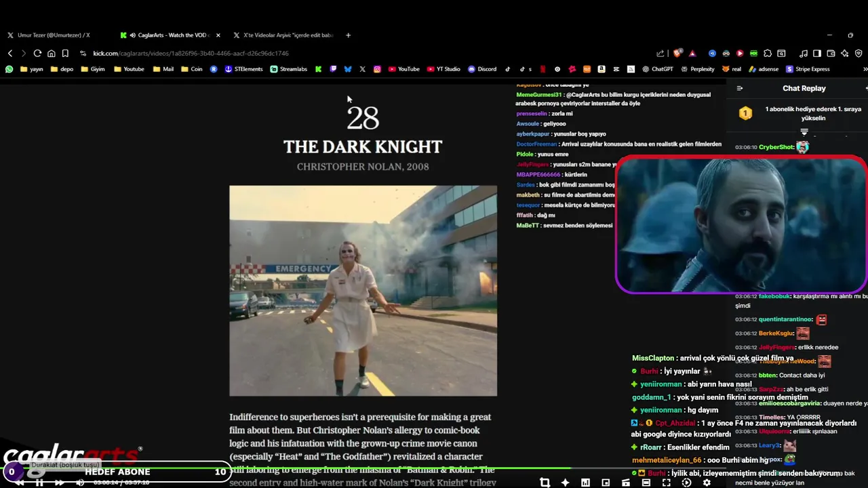868x488 pixels.
Task: Open the Mail bookmarks folder
Action: tap(163, 69)
